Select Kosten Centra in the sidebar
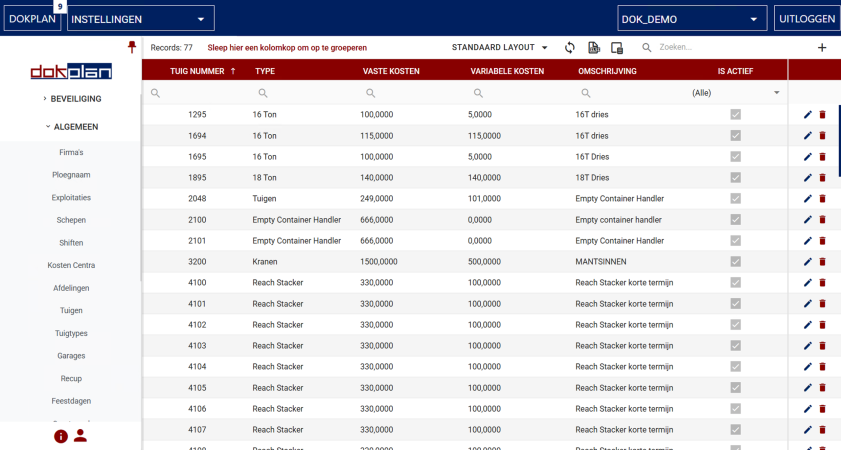Viewport: 841px width, 450px height. tap(71, 265)
